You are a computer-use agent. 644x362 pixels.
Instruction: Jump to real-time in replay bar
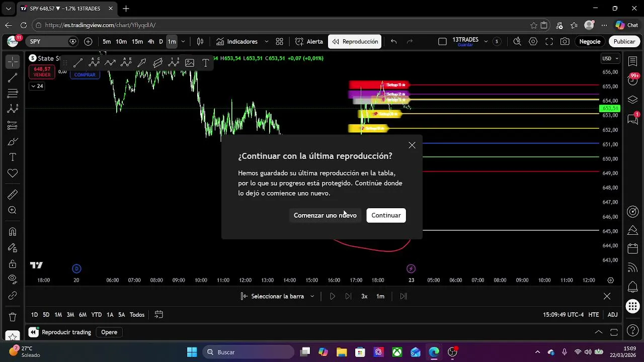tap(404, 296)
